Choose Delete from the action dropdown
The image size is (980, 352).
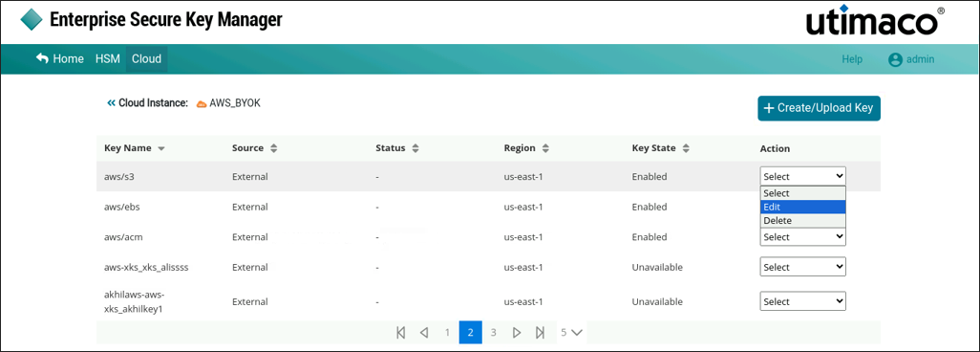pos(803,220)
